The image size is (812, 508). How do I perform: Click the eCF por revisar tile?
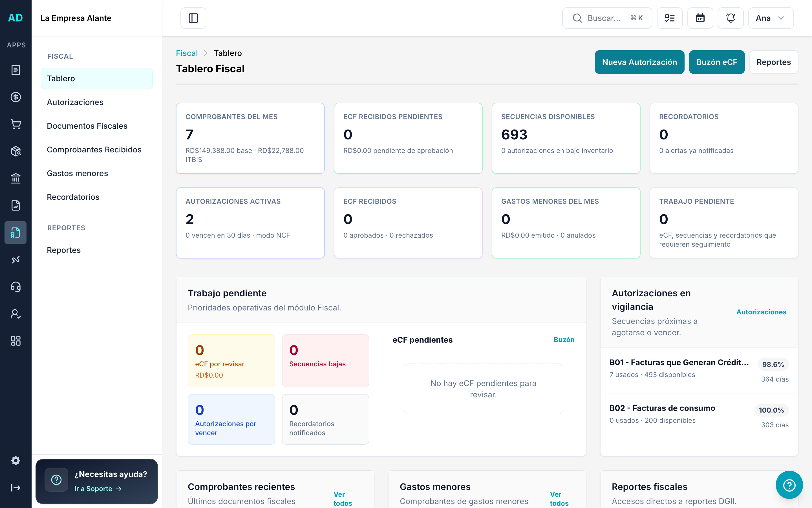(231, 360)
